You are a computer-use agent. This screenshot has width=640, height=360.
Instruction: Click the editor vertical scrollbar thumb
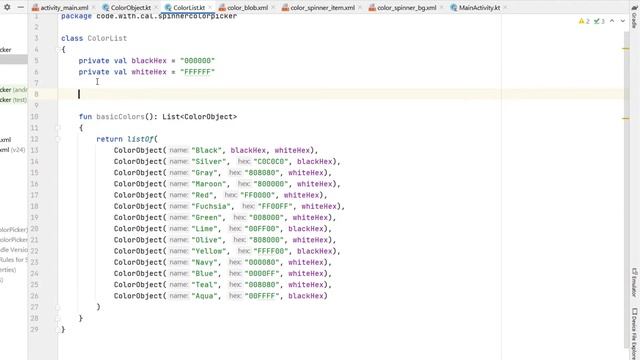click(627, 190)
